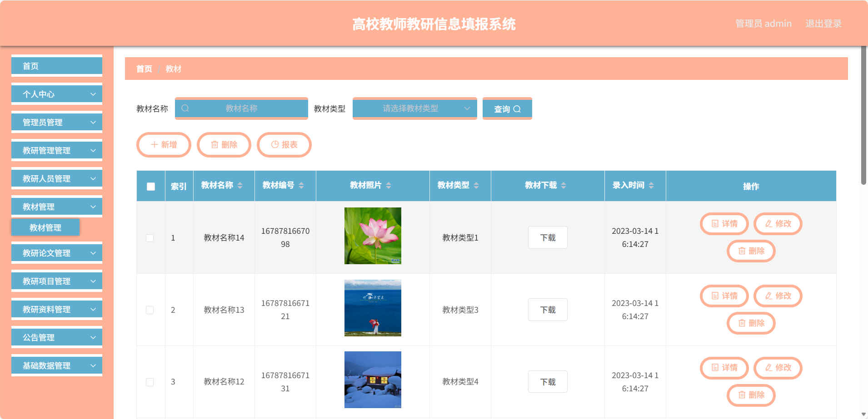
Task: Click the 新增 add button
Action: (164, 145)
